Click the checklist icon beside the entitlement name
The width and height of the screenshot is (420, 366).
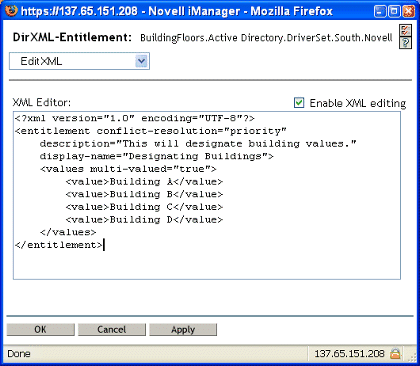[405, 31]
